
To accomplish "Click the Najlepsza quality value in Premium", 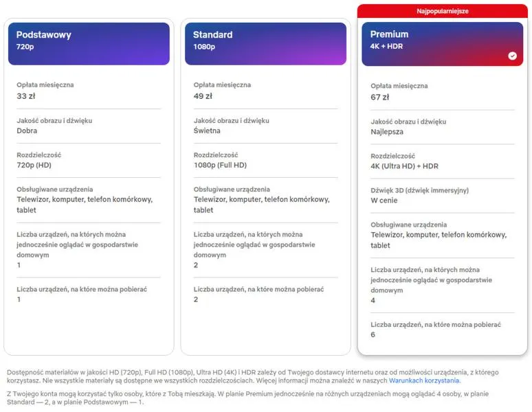I will point(387,132).
